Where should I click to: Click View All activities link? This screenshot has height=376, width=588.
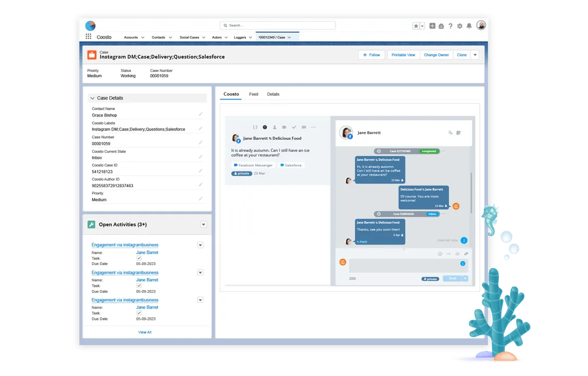[x=145, y=332]
